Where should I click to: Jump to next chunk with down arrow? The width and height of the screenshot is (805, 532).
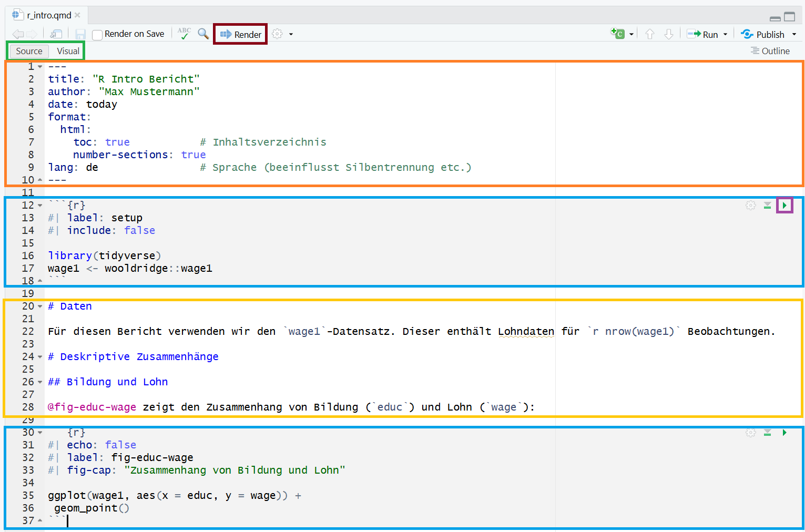(x=669, y=34)
